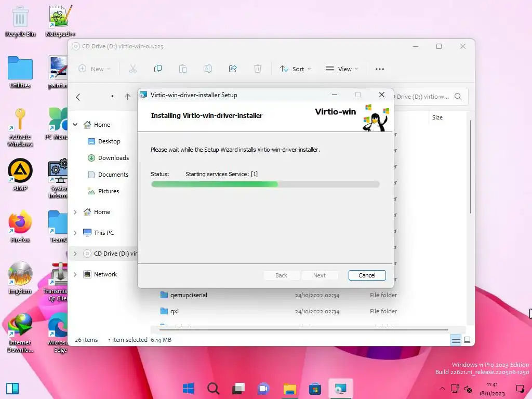Open Recycle Bin desktop icon
Viewport: 532px width, 399px height.
20,21
